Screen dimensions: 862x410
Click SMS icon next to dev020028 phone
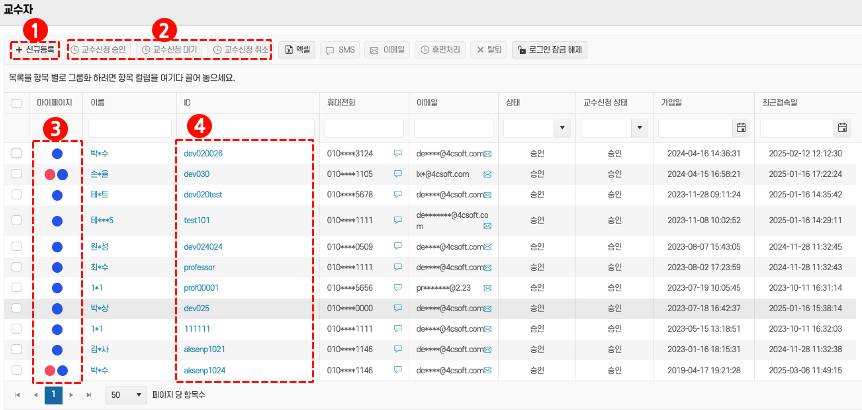[x=398, y=154]
